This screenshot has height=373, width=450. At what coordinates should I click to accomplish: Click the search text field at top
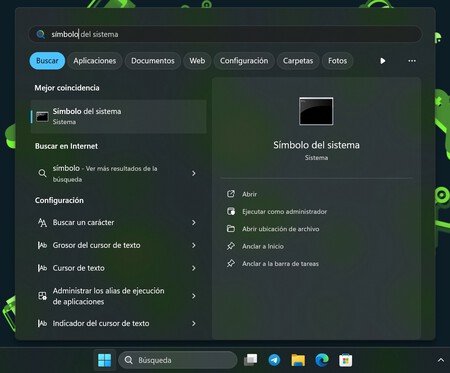point(225,34)
